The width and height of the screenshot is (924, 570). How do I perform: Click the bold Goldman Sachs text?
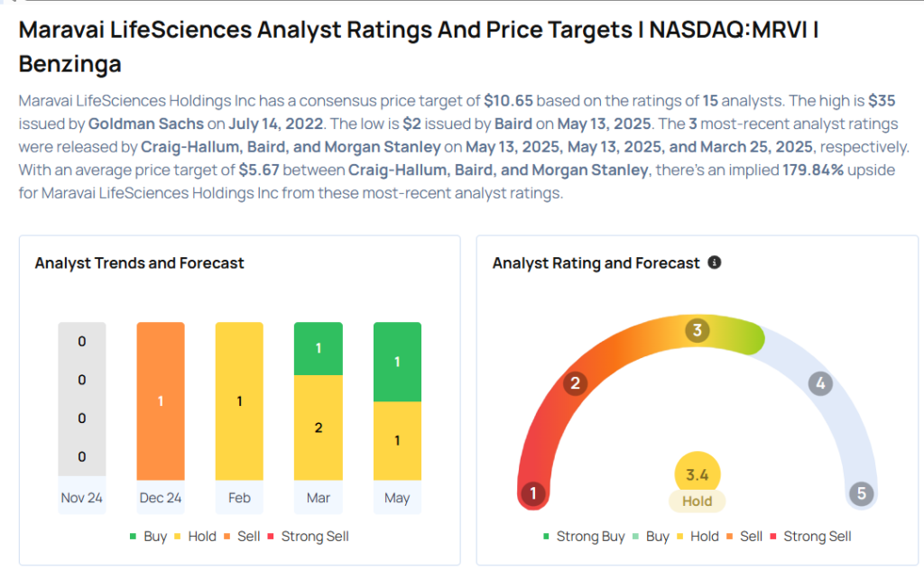click(x=145, y=124)
